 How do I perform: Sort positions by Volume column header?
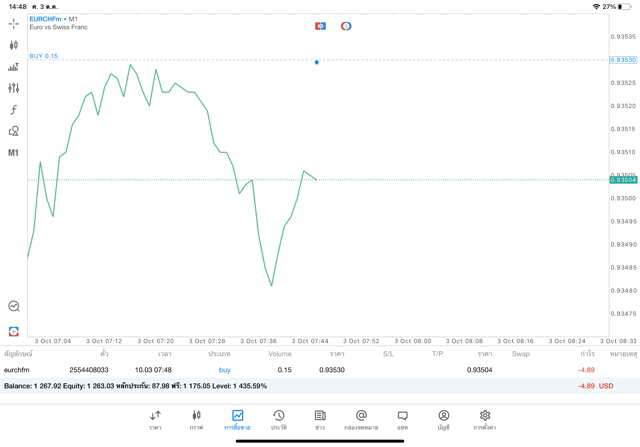tap(280, 354)
